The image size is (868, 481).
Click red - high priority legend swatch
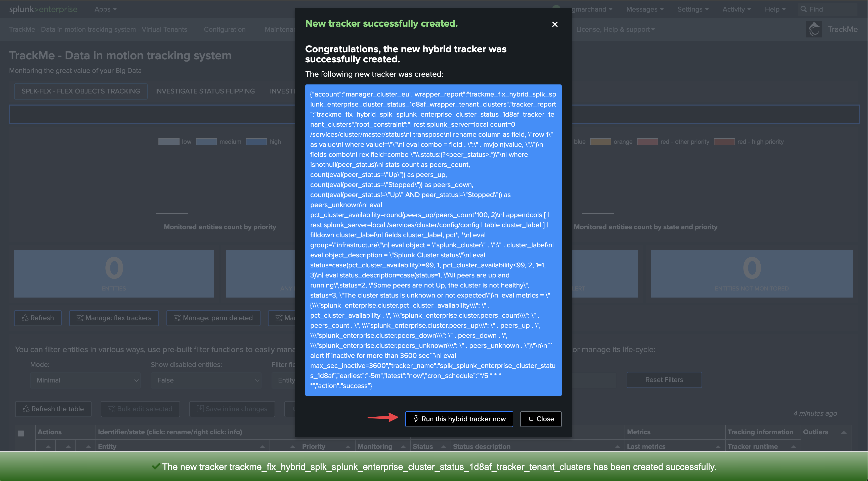[x=724, y=141]
